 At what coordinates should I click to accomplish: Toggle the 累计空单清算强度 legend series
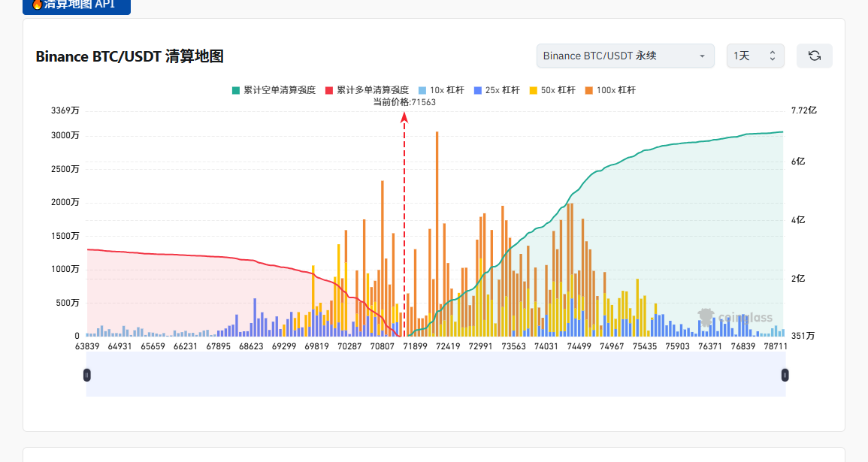point(274,90)
